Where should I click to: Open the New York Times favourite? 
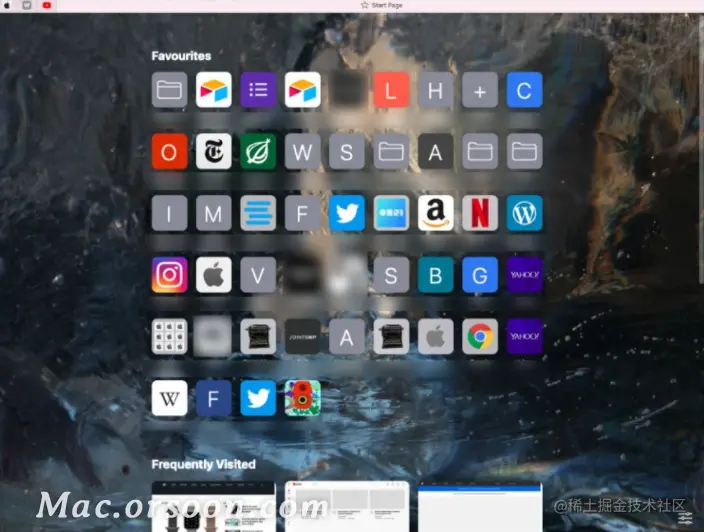[214, 151]
